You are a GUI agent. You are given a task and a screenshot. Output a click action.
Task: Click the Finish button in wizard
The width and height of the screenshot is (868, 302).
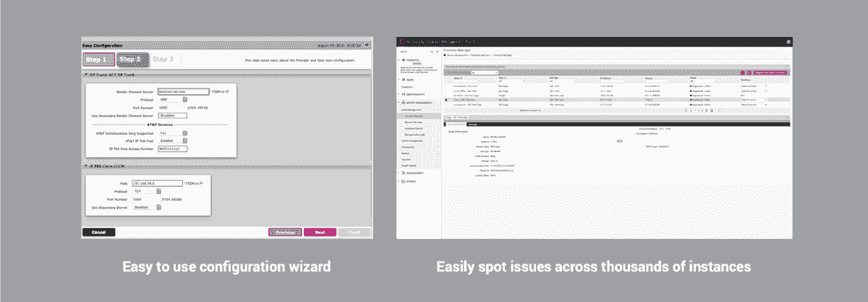pos(354,232)
